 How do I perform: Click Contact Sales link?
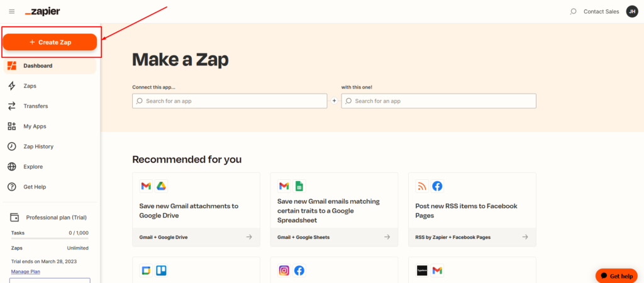tap(601, 11)
